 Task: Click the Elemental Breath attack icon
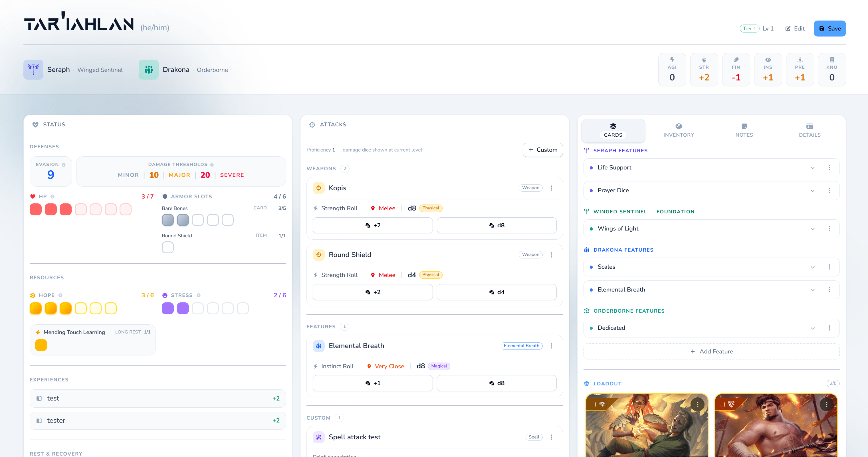click(319, 346)
